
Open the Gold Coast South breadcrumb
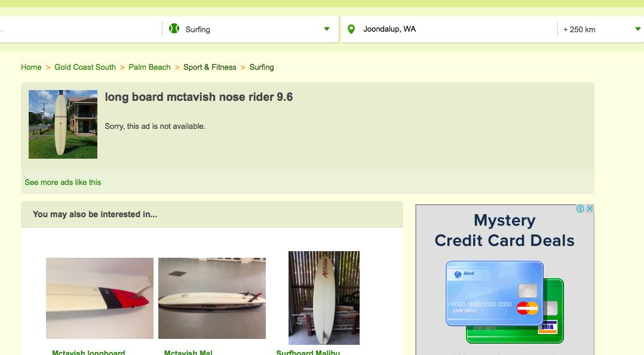coord(85,67)
